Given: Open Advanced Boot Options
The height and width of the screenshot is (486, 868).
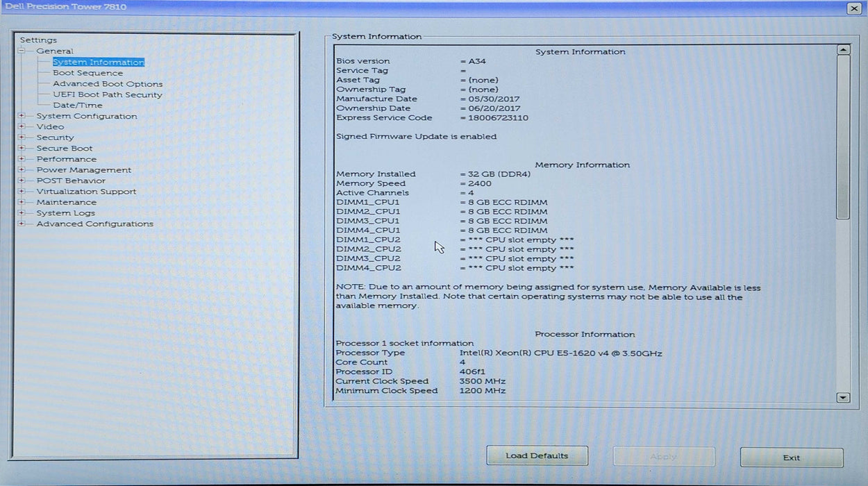Looking at the screenshot, I should click(108, 84).
